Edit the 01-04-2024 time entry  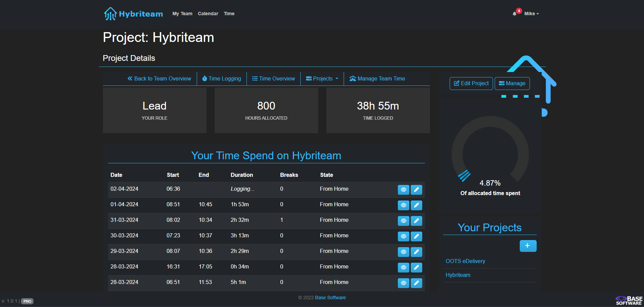click(x=416, y=205)
